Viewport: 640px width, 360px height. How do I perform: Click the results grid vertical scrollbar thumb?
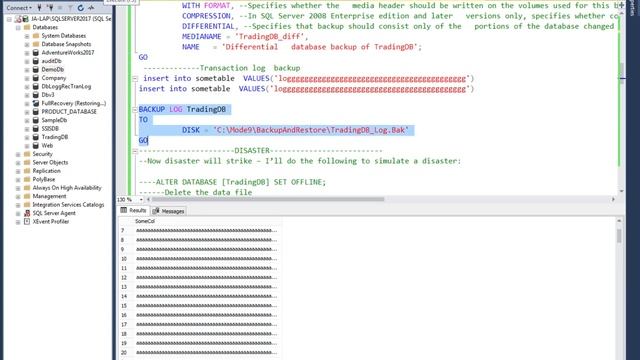tap(619, 236)
